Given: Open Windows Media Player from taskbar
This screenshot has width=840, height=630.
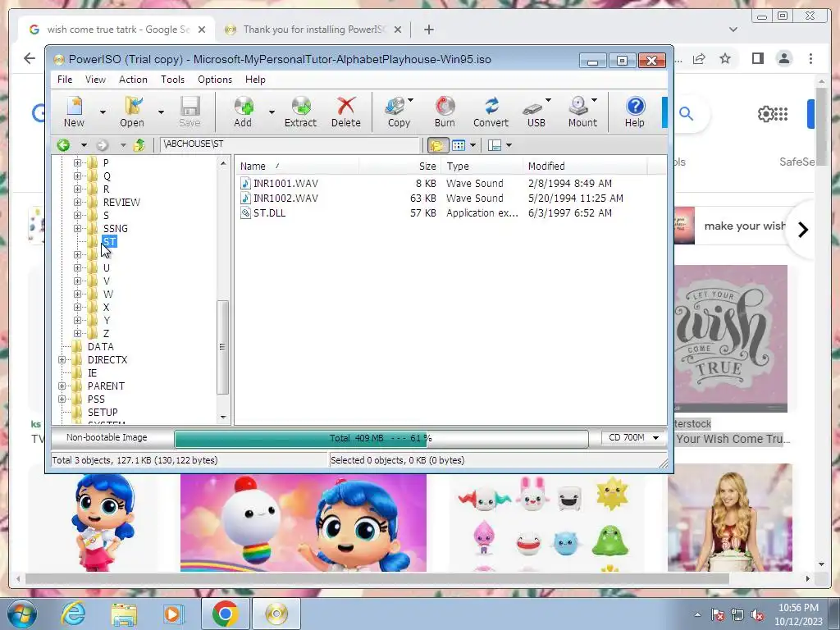Looking at the screenshot, I should (x=172, y=614).
